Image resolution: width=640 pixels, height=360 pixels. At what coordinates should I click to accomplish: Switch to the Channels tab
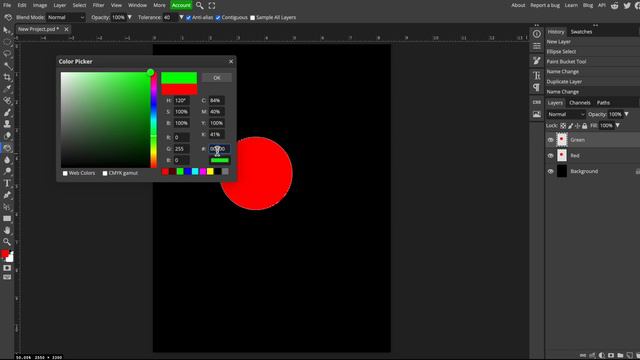point(580,103)
